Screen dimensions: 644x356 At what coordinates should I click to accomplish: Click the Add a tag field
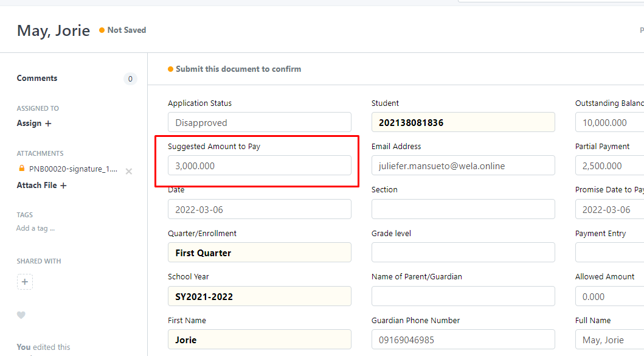[x=35, y=228]
